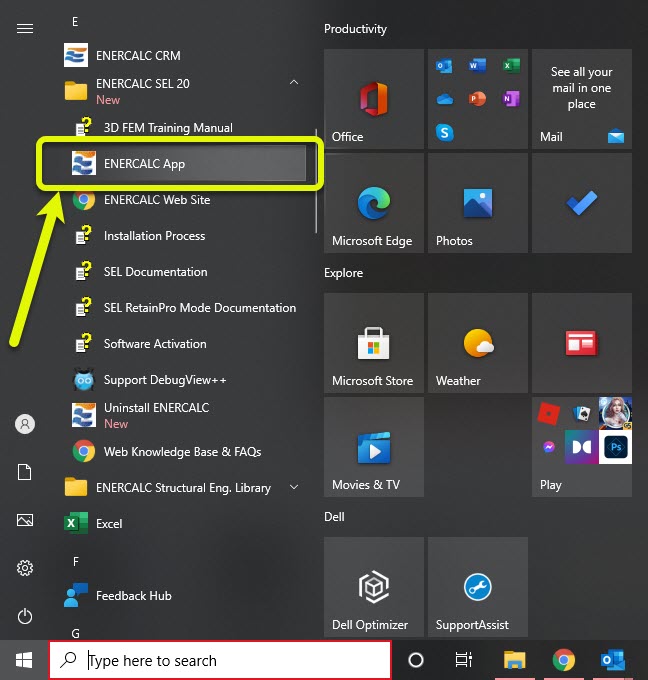Viewport: 648px width, 680px height.
Task: Open Installation Process help file
Action: click(x=182, y=235)
